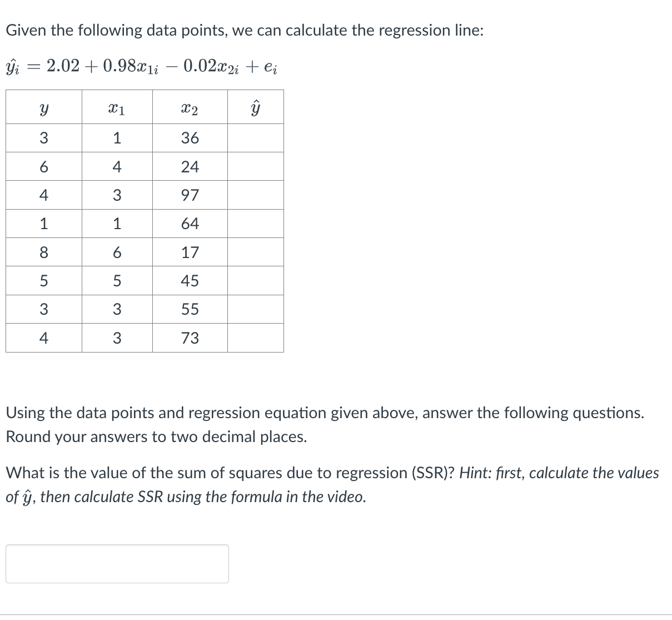Screen dimensions: 672x620
Task: Select the cell containing 55
Action: [190, 310]
